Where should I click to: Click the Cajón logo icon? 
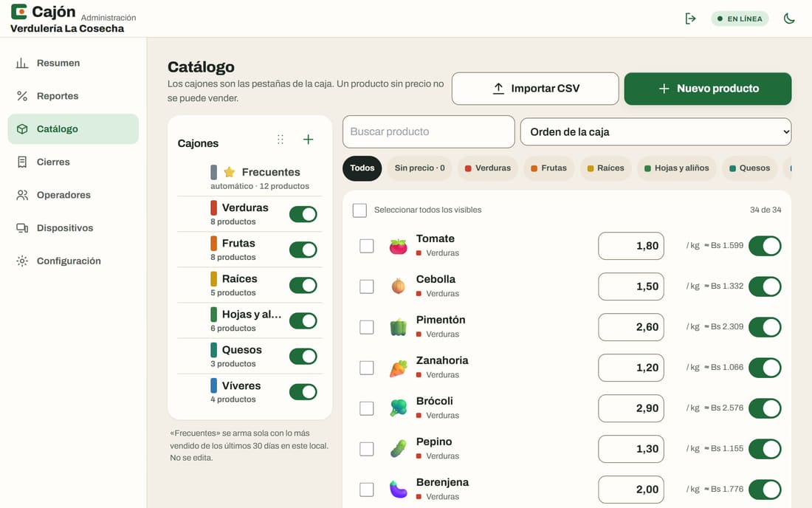tap(18, 11)
